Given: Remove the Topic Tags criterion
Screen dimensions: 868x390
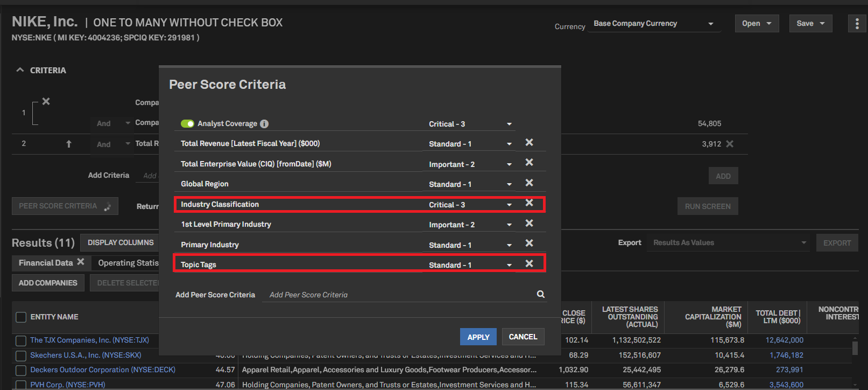Looking at the screenshot, I should pyautogui.click(x=529, y=263).
